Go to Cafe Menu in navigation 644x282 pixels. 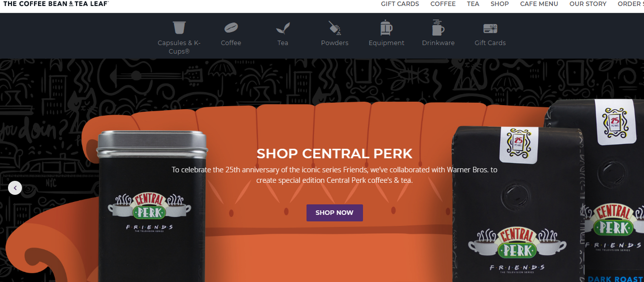coord(539,4)
